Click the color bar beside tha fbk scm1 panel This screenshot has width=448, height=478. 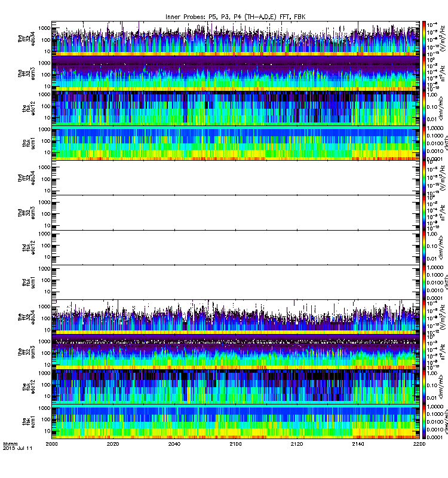pyautogui.click(x=424, y=143)
